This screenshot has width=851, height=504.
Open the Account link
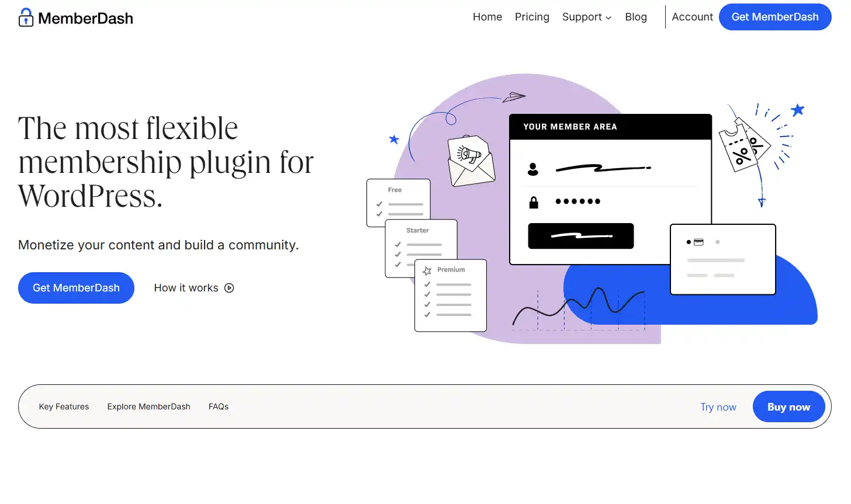(x=692, y=17)
